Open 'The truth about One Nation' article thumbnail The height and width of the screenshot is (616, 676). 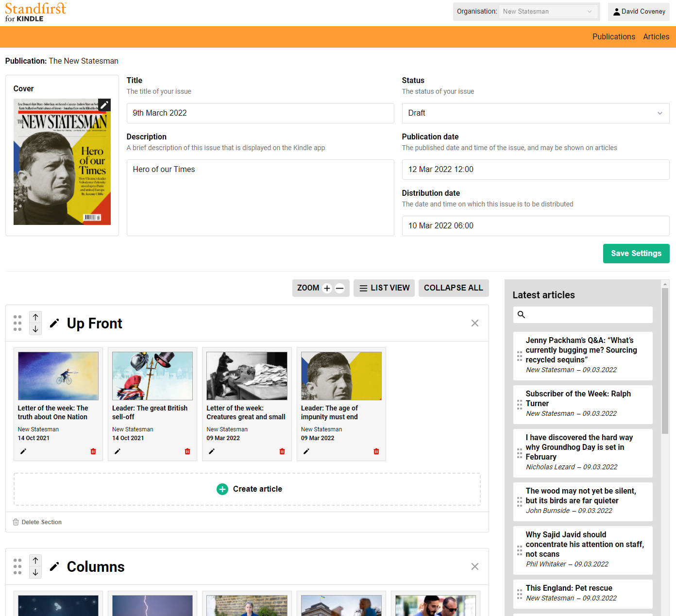[x=58, y=376]
